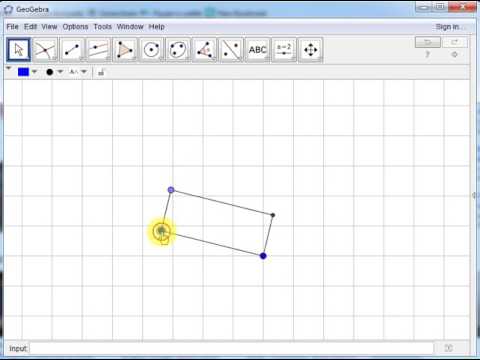Open the Tools menu
Screen dimensions: 480x360
point(102,27)
